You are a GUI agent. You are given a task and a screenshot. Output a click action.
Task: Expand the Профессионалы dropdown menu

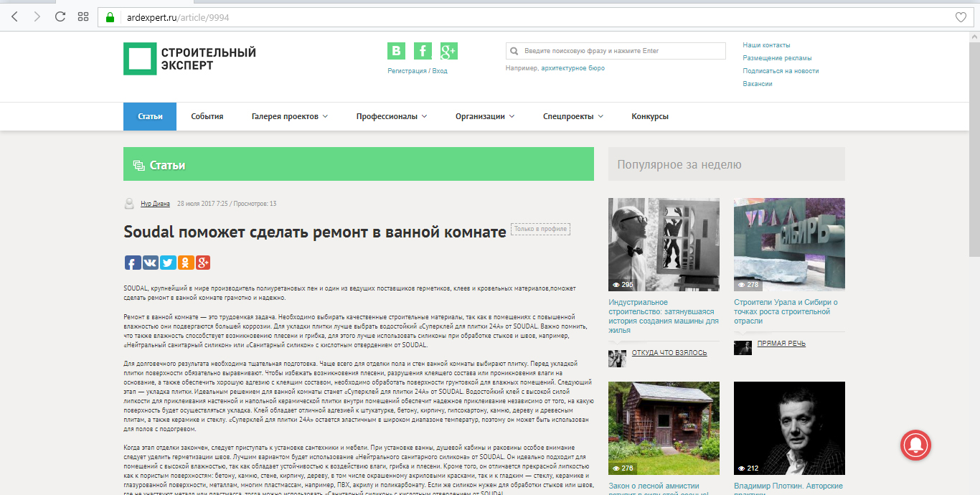tap(392, 116)
